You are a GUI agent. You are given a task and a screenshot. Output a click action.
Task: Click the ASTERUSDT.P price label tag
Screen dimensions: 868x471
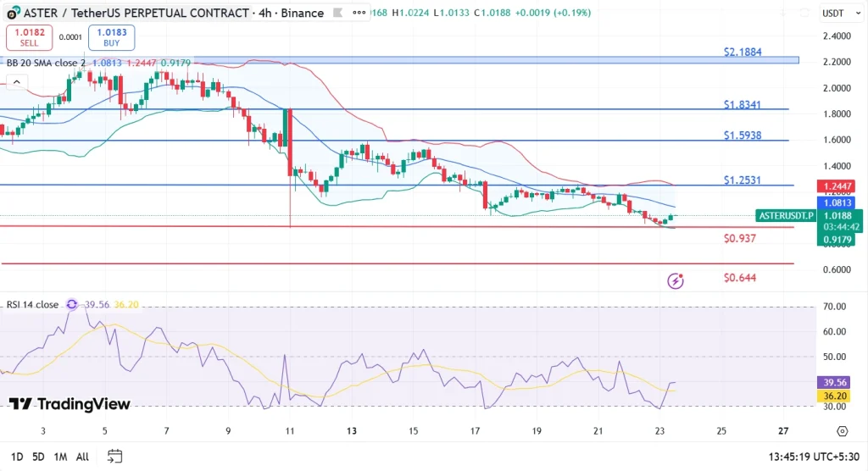pyautogui.click(x=785, y=216)
